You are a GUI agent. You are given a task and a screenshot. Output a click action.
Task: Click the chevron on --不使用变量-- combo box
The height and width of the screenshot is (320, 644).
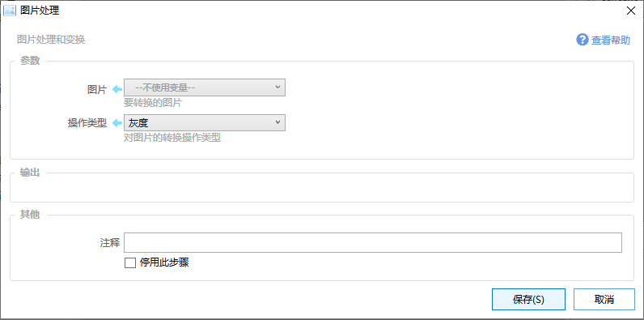[278, 87]
